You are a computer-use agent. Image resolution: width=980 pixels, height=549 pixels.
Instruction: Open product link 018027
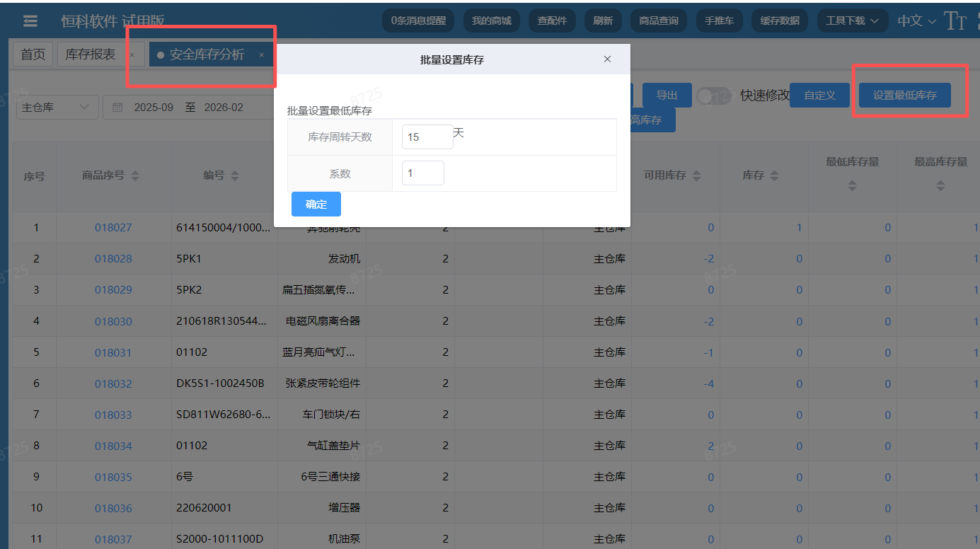coord(113,227)
